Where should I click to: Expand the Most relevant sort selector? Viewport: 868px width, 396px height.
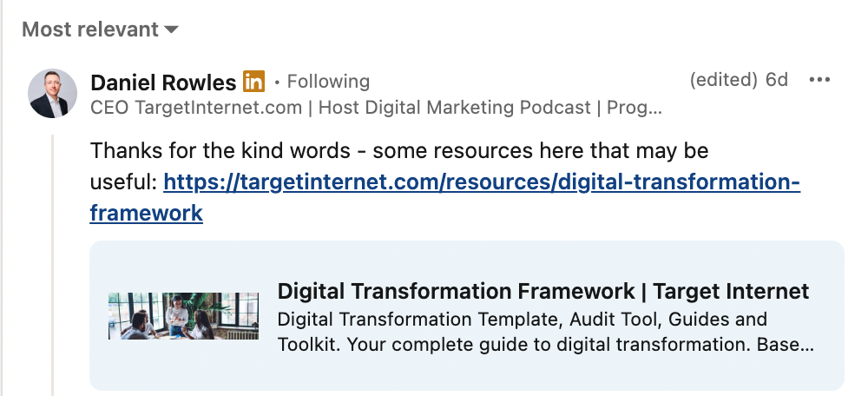90,30
